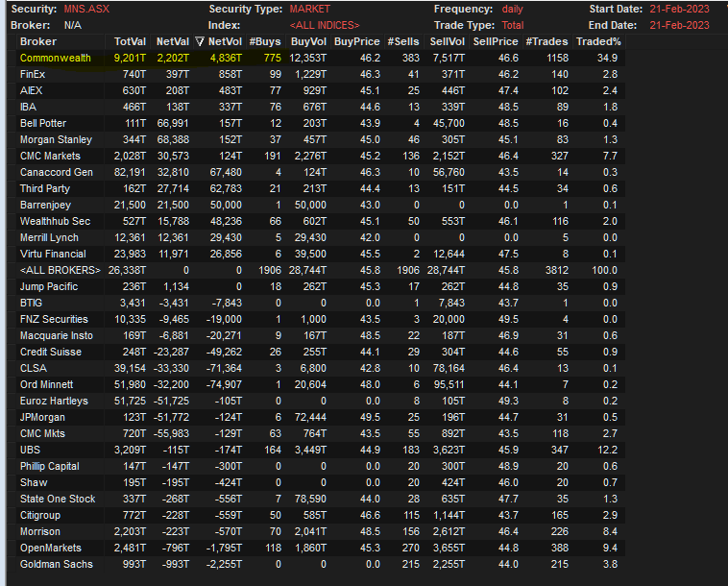Select the <ALL BROKERS> summary row

[321, 270]
